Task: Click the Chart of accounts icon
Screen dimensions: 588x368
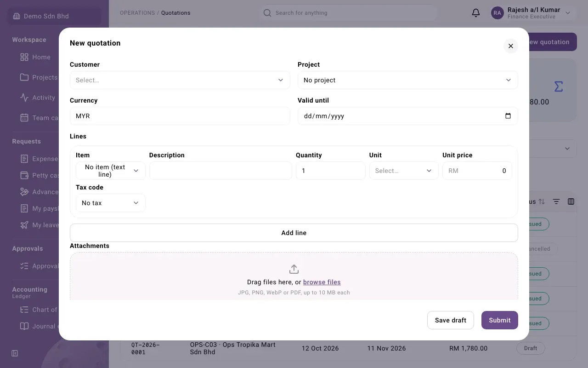Action: coord(24,310)
